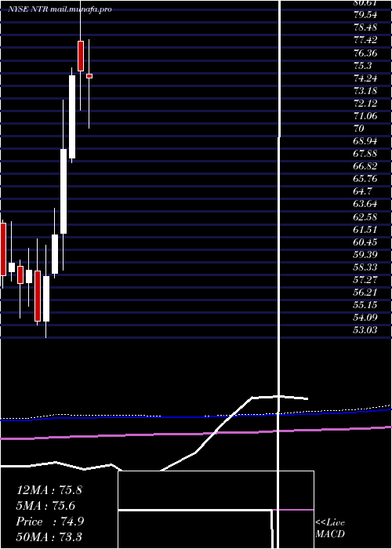Click the Price : 74.9 readout
392x549 pixels.
[x=50, y=522]
